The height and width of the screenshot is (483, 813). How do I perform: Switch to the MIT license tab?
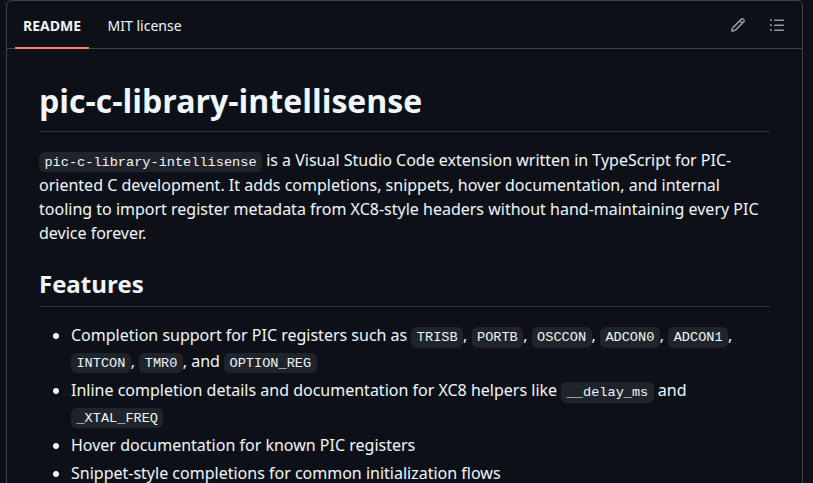click(144, 26)
